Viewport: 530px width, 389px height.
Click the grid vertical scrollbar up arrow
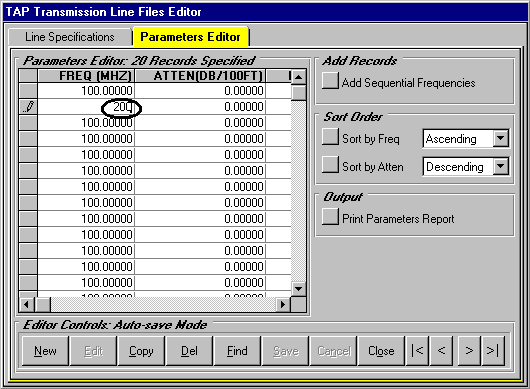(x=298, y=77)
